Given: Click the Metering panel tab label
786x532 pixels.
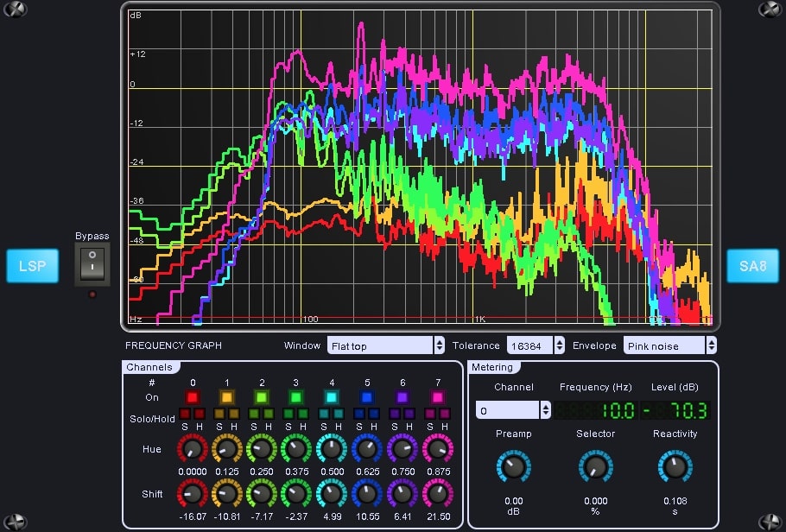Looking at the screenshot, I should point(492,367).
